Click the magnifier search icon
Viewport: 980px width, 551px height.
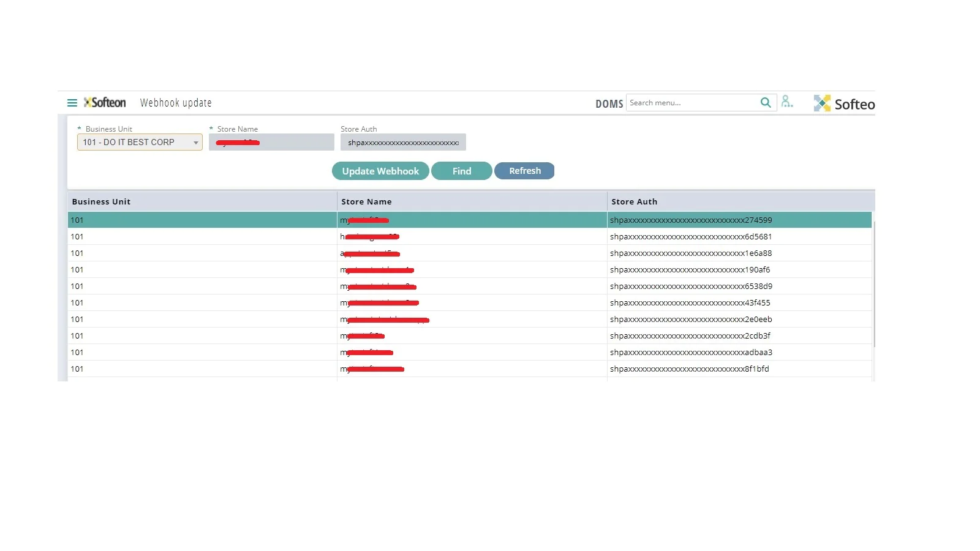766,103
